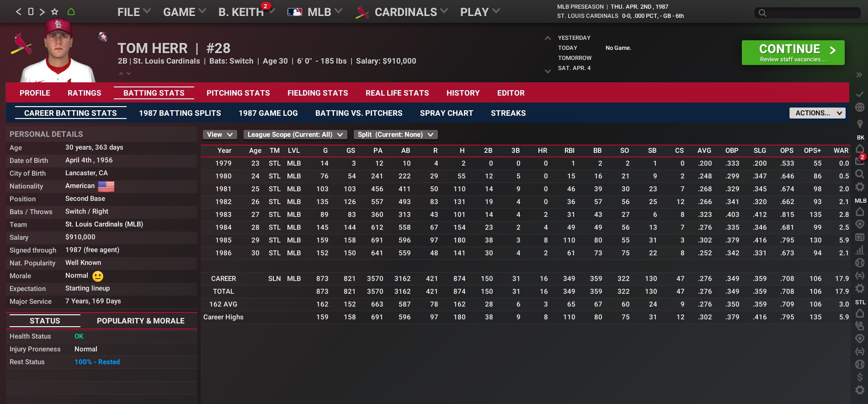This screenshot has height=404, width=868.
Task: Open the green home icon in top bar
Action: 71,12
